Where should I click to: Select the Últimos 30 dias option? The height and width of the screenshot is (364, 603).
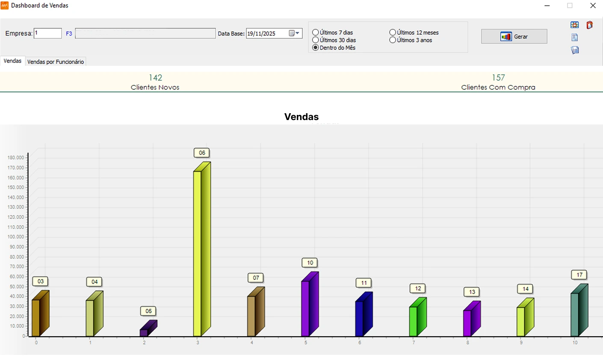[x=316, y=40]
